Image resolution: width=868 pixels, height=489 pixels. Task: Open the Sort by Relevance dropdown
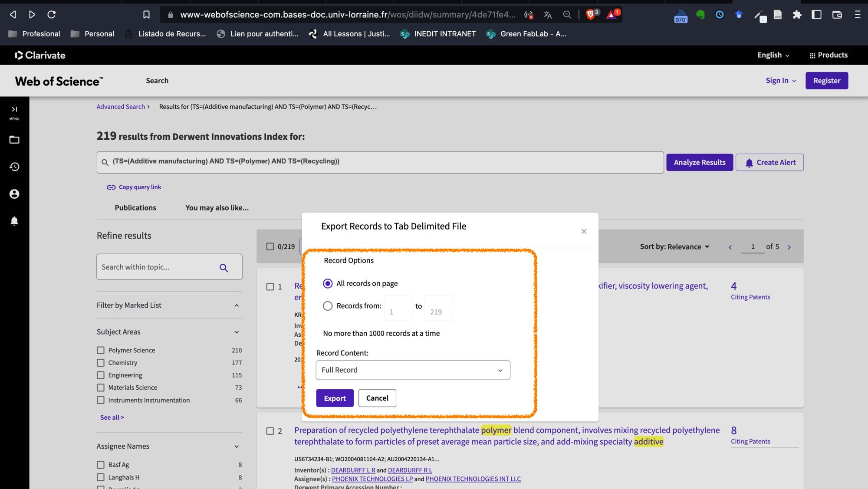[674, 247]
